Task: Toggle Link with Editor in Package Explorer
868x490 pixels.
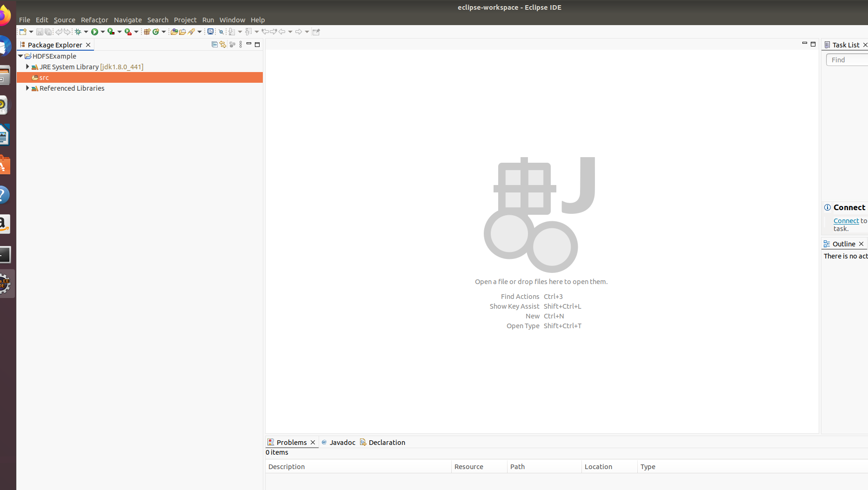Action: tap(223, 45)
